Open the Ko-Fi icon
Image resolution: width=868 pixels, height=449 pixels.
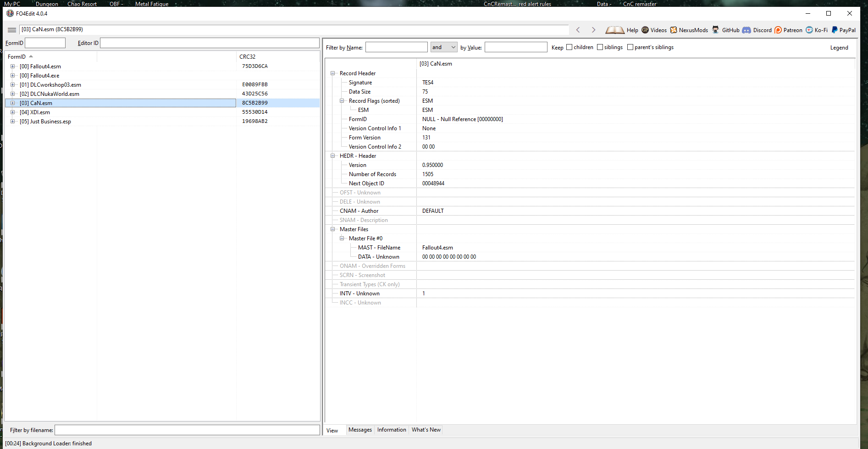[809, 30]
